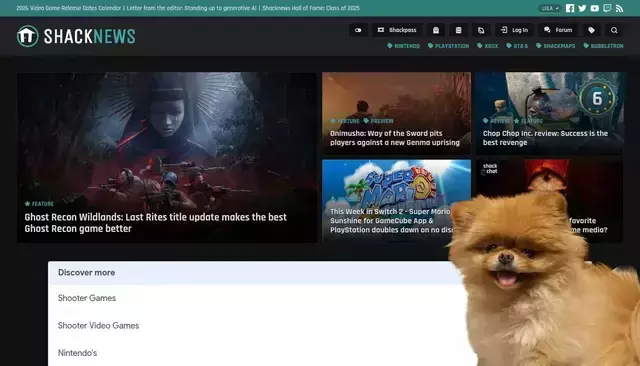Screen dimensions: 640x366
Task: Select the Shackmaps tag link
Action: [556, 46]
